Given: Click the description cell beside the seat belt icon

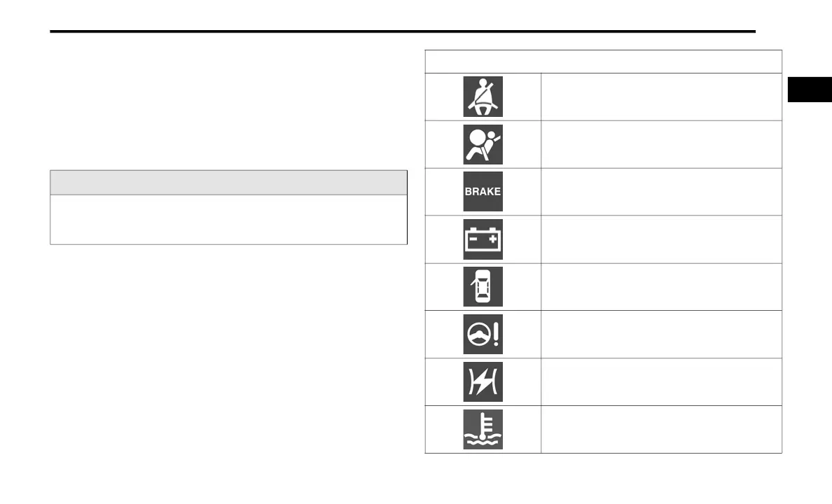Looking at the screenshot, I should [x=661, y=97].
